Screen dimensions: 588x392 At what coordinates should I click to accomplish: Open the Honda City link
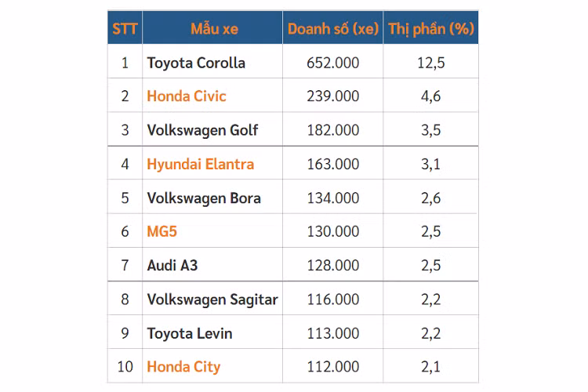183,367
